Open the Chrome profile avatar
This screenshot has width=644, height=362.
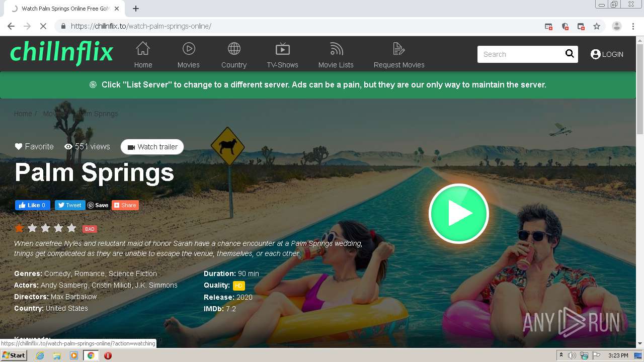(x=617, y=26)
